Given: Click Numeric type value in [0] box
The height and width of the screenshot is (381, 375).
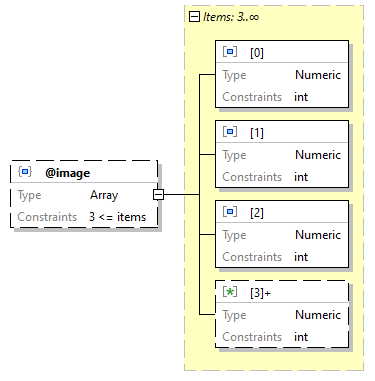Looking at the screenshot, I should 318,75.
